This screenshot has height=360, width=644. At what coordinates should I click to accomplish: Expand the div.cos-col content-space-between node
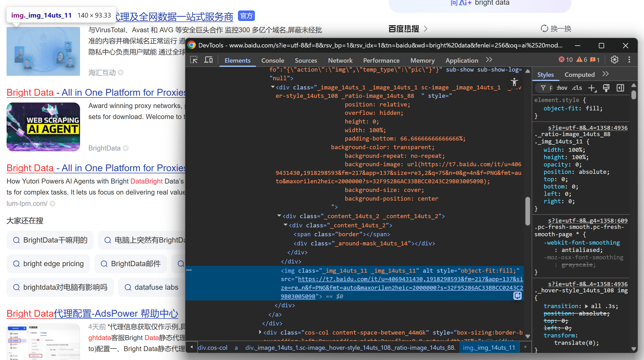coord(260,332)
